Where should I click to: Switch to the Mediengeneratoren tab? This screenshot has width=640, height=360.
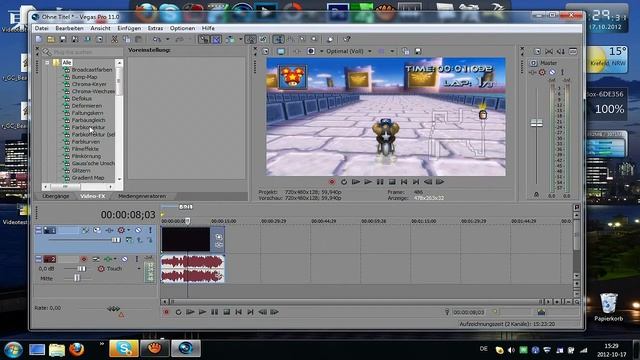click(x=142, y=196)
